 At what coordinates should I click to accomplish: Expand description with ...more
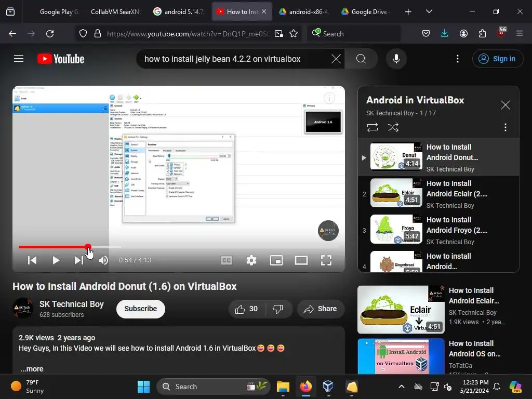pos(32,369)
